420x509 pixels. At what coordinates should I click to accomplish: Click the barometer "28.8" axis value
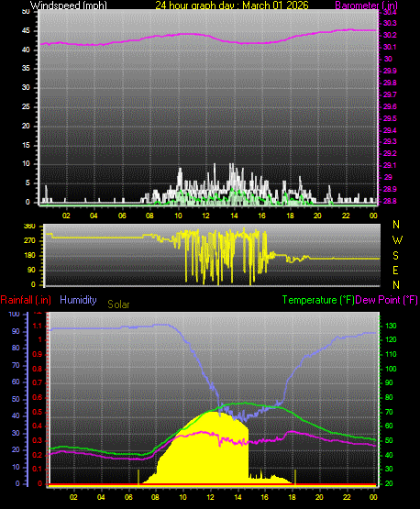pyautogui.click(x=390, y=201)
